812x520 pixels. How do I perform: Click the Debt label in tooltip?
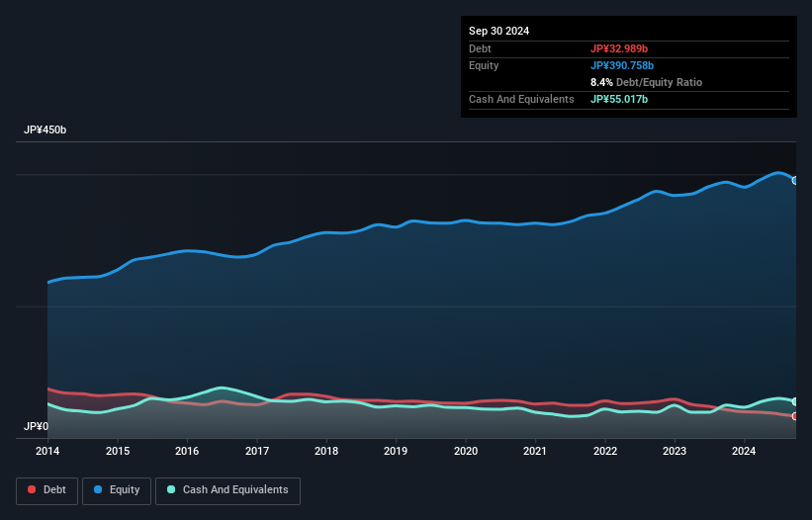click(x=480, y=48)
